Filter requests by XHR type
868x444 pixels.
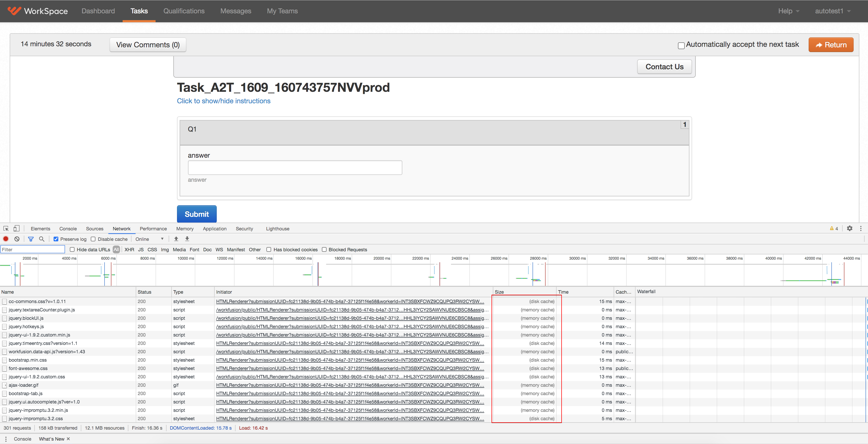(x=129, y=249)
